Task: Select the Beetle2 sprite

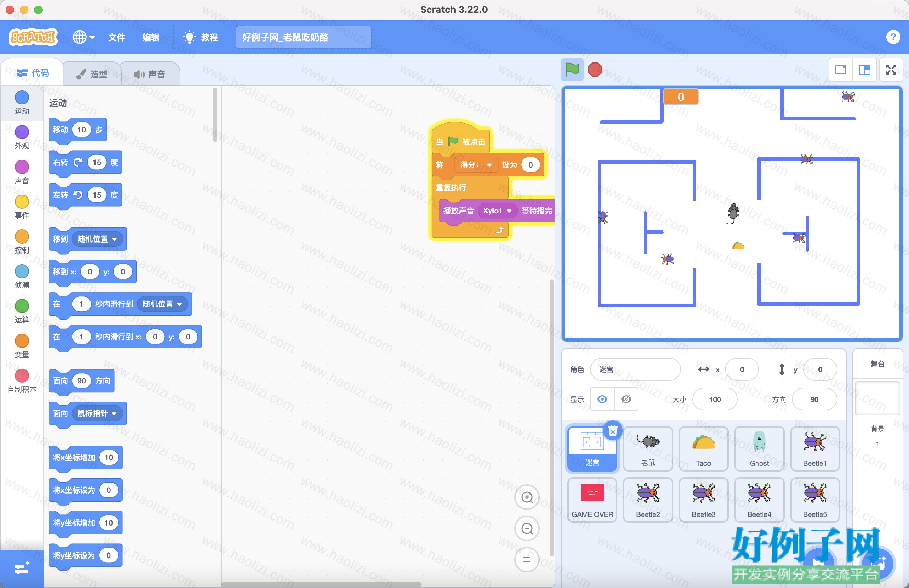Action: (x=648, y=500)
